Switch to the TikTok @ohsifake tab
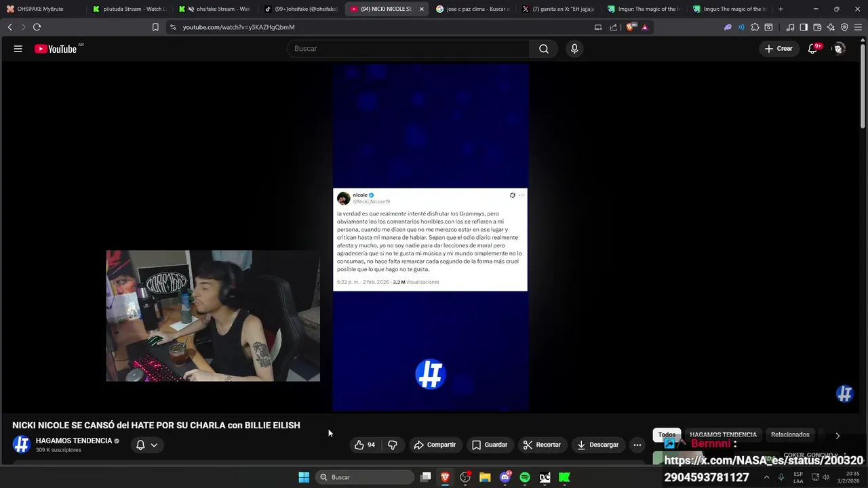Image resolution: width=868 pixels, height=488 pixels. pyautogui.click(x=301, y=9)
